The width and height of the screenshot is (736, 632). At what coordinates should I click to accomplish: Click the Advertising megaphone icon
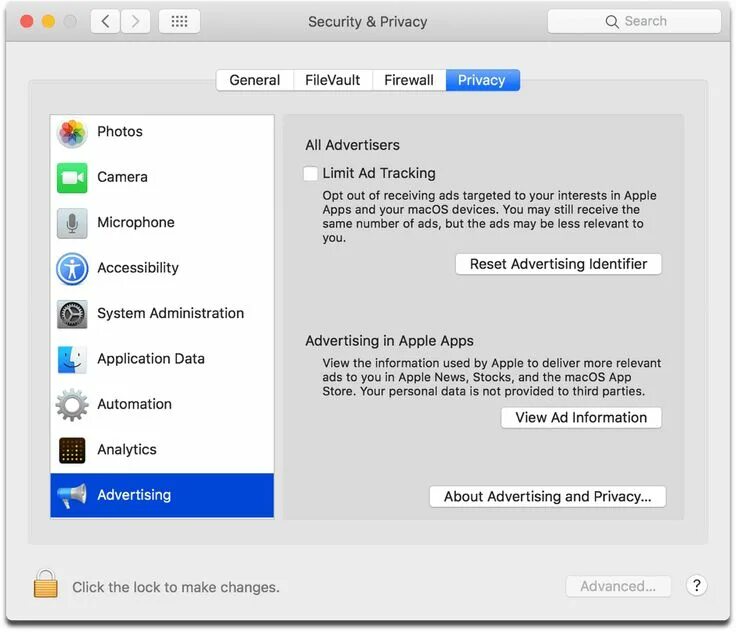coord(72,495)
